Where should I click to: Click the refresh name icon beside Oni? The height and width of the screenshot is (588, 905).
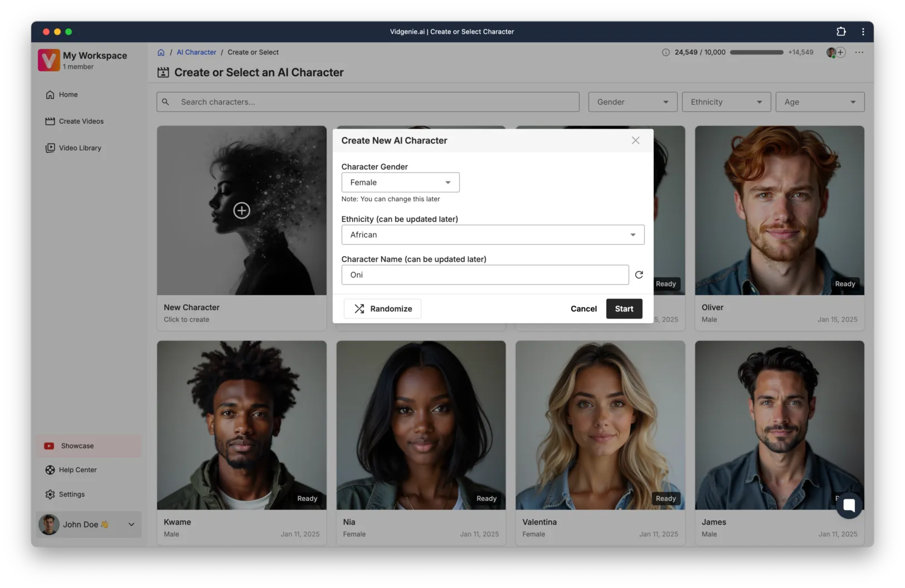639,275
